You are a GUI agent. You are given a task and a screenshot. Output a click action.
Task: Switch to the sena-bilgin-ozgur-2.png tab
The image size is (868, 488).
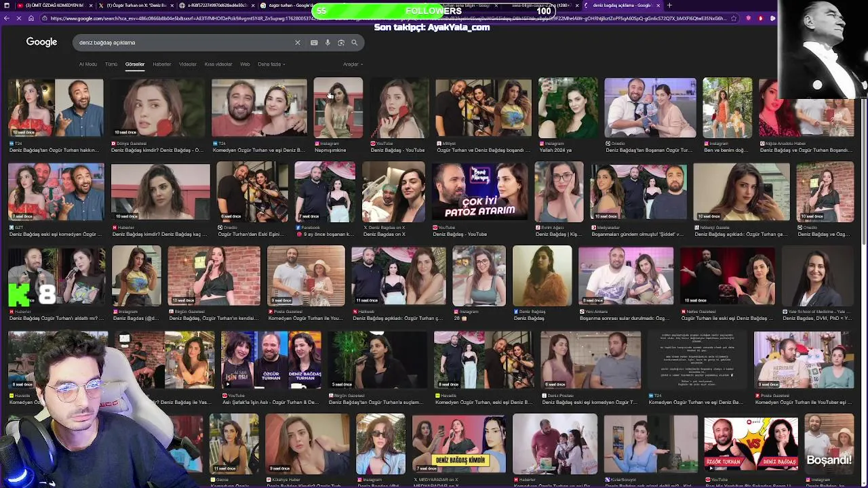coord(542,5)
